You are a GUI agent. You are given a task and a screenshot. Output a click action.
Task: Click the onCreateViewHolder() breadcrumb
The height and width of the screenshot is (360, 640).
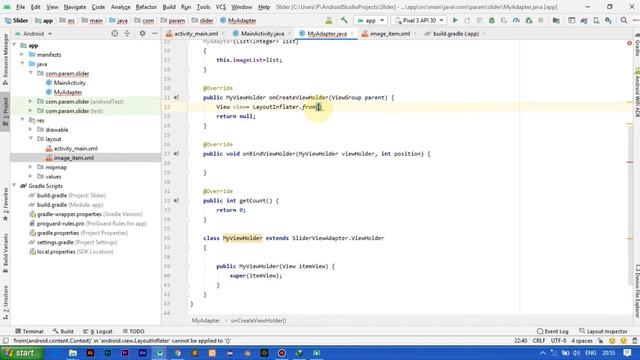click(258, 321)
